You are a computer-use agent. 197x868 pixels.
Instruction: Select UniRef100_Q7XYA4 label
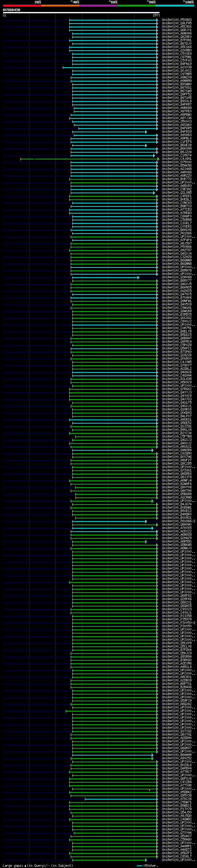click(x=177, y=833)
